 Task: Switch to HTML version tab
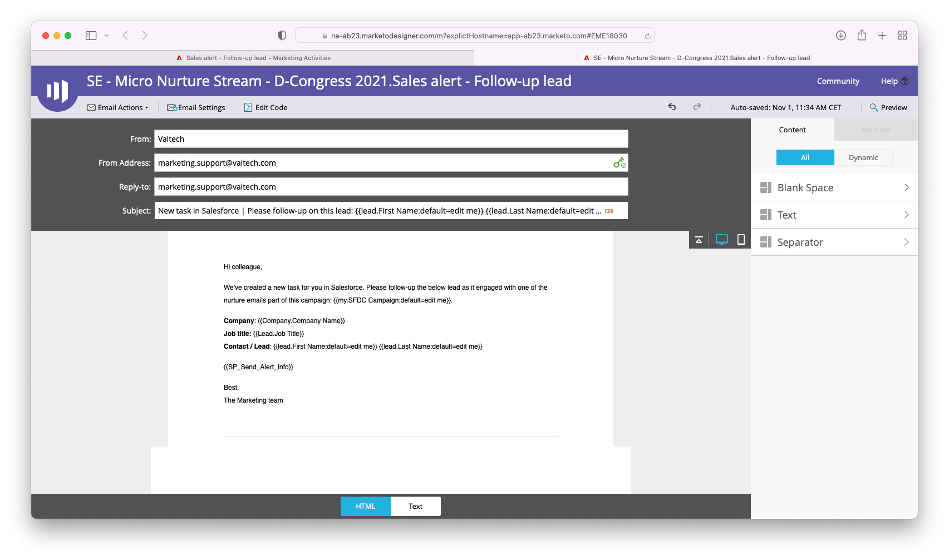pyautogui.click(x=366, y=506)
